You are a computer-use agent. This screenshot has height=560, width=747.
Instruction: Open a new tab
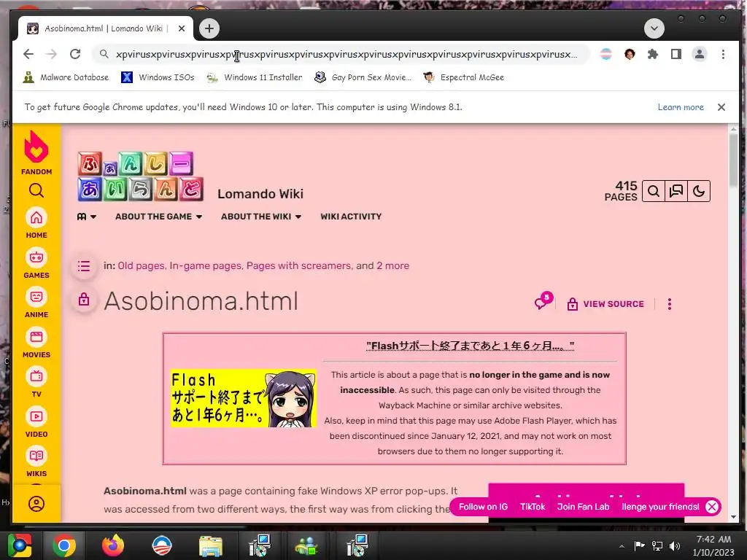[x=209, y=28]
